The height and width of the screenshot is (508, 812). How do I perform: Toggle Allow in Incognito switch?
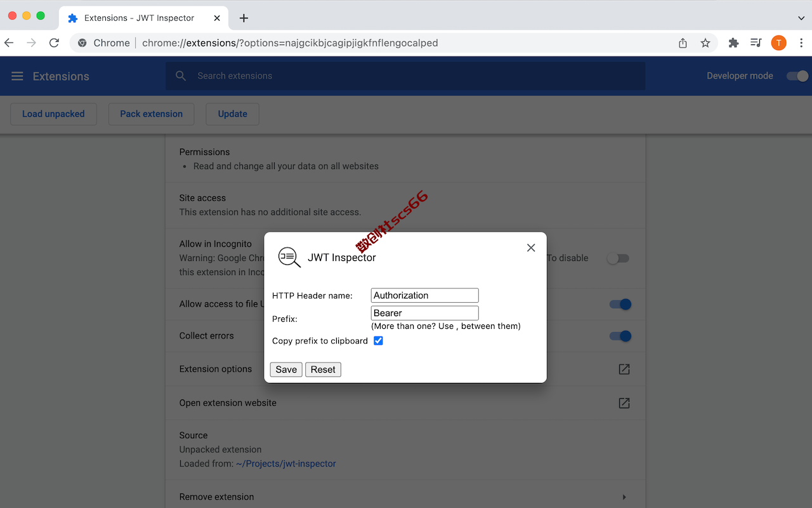click(619, 258)
